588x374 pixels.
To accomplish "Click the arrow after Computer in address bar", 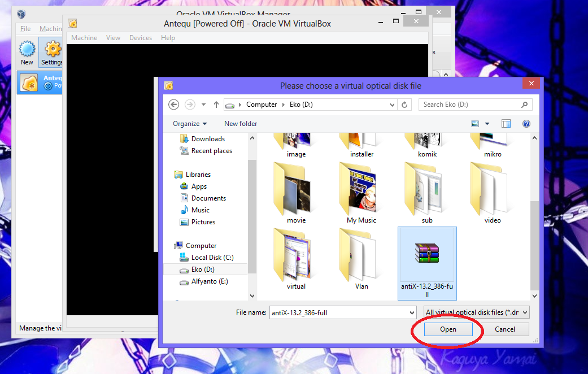I will click(283, 105).
